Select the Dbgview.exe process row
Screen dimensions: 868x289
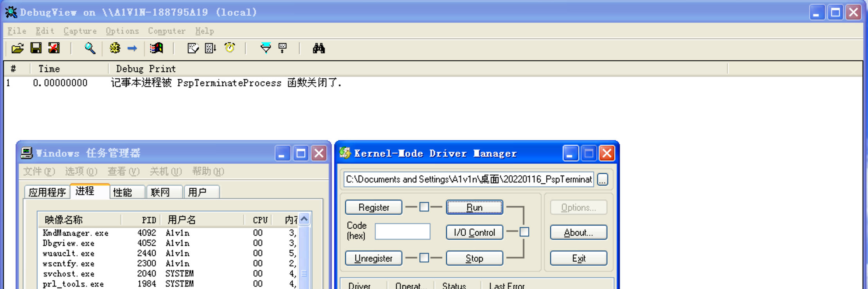(x=169, y=243)
